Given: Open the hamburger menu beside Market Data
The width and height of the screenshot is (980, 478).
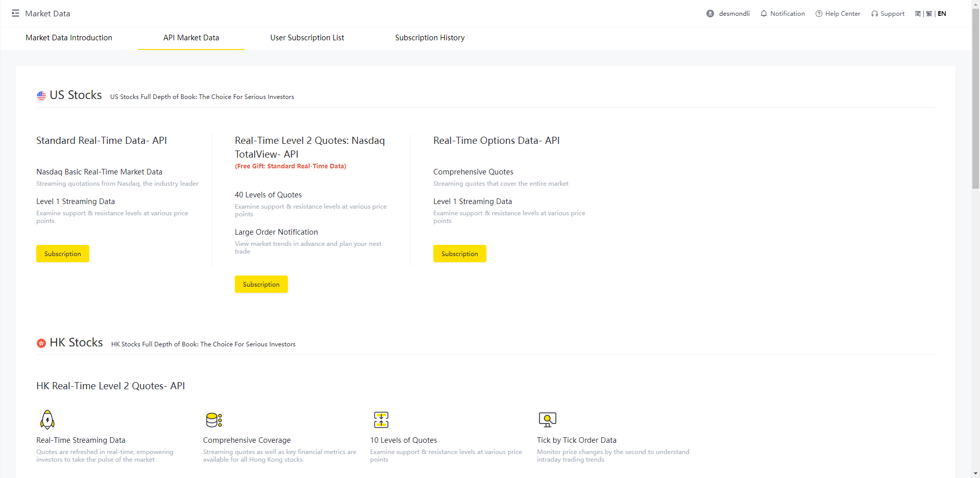Looking at the screenshot, I should tap(15, 13).
